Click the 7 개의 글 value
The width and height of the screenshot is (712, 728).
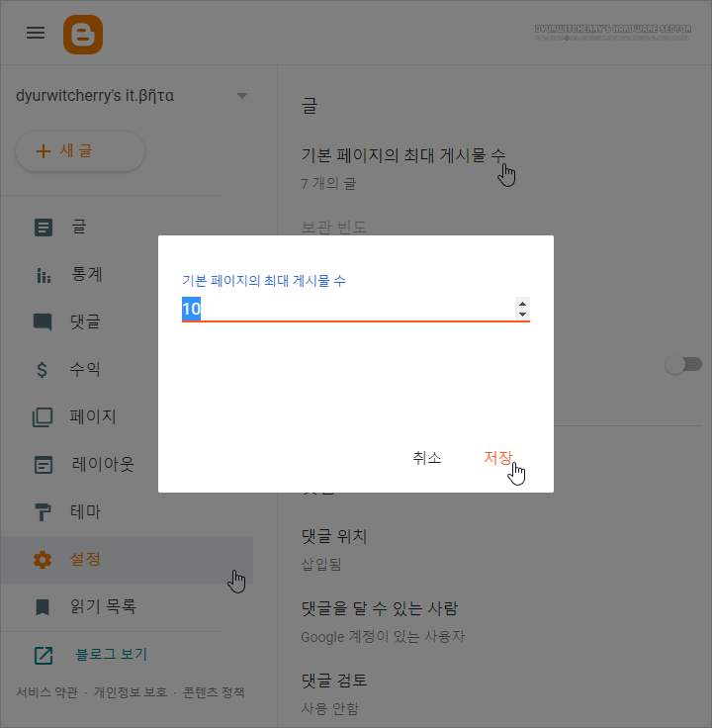328,183
